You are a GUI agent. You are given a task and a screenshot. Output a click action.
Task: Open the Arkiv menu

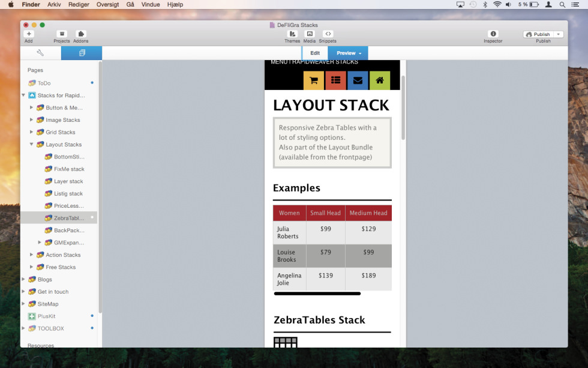pyautogui.click(x=54, y=4)
